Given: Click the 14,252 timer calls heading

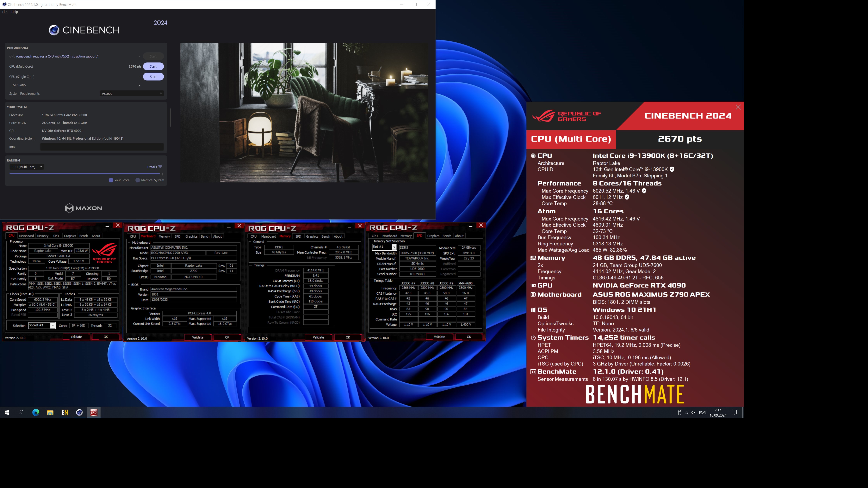Looking at the screenshot, I should tap(624, 338).
